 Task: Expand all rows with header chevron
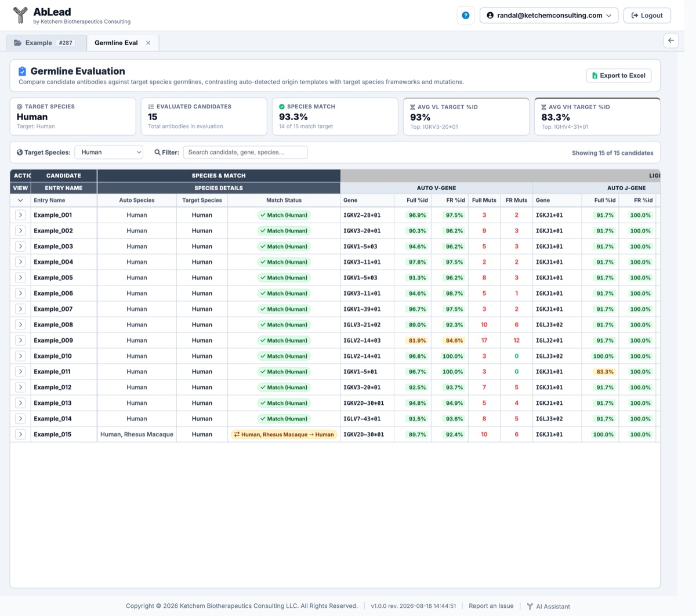(x=20, y=200)
